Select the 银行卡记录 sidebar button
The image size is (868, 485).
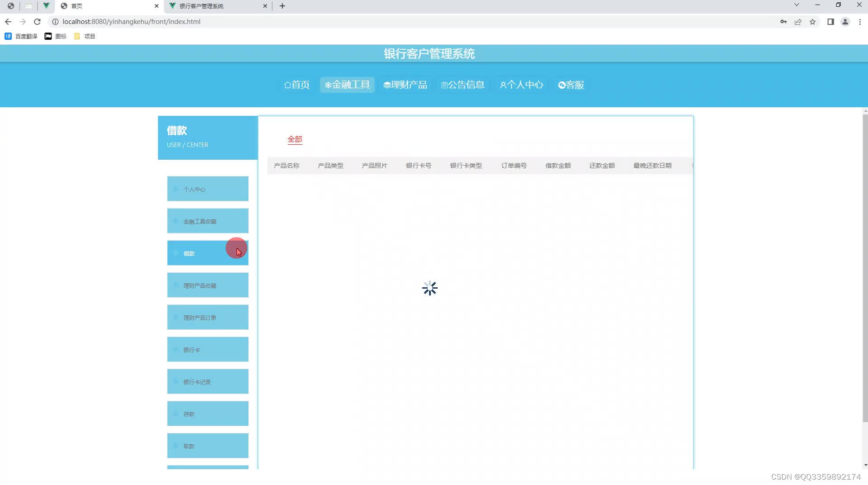[208, 381]
